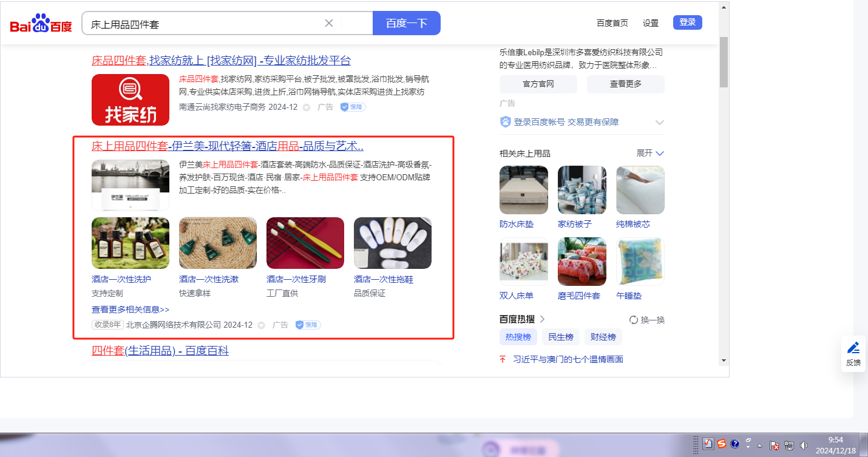Expand the 登录百度帐号 panel chevron
Screen dimensions: 868x457
tap(660, 123)
